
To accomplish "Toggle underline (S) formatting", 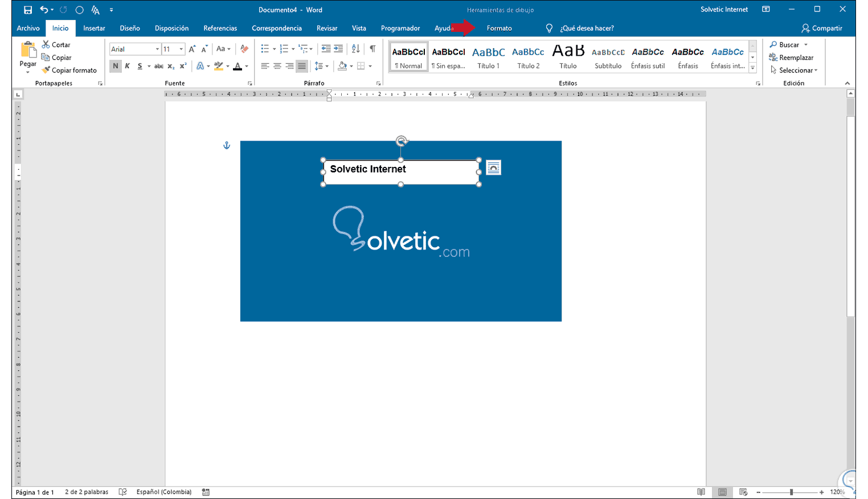I will 140,66.
